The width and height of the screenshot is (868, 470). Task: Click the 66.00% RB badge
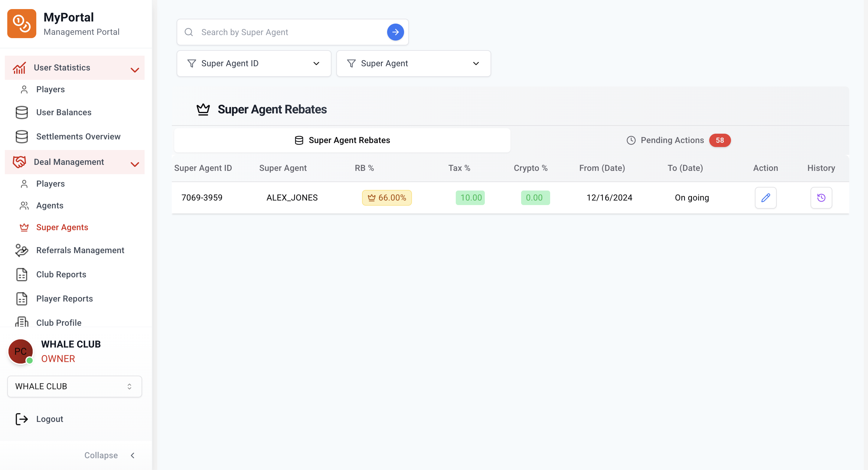387,197
